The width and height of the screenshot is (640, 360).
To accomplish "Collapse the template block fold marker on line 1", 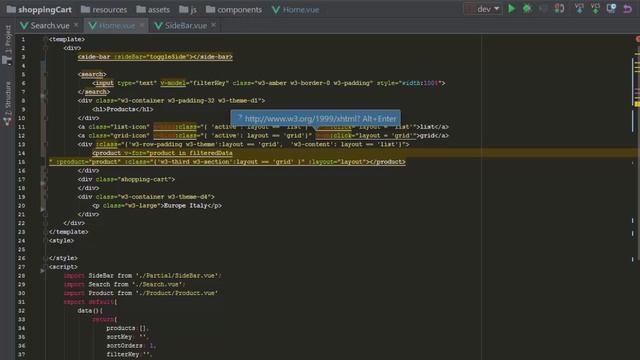I will (x=45, y=40).
